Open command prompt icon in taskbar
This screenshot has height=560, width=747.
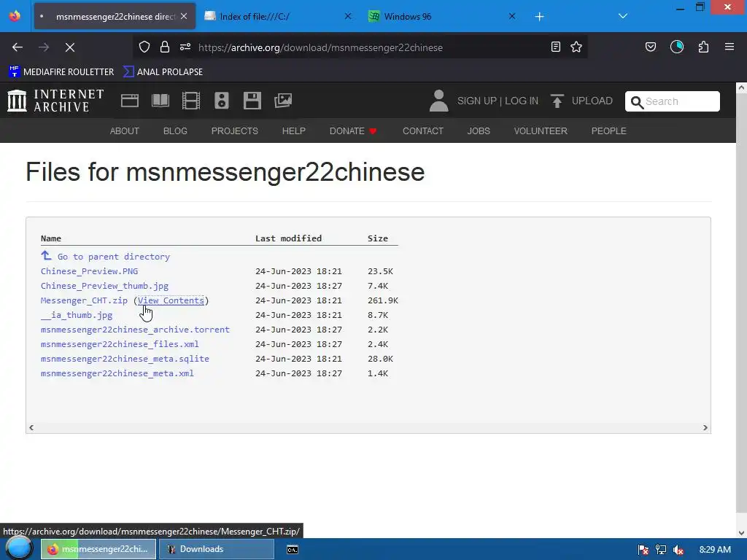(293, 550)
